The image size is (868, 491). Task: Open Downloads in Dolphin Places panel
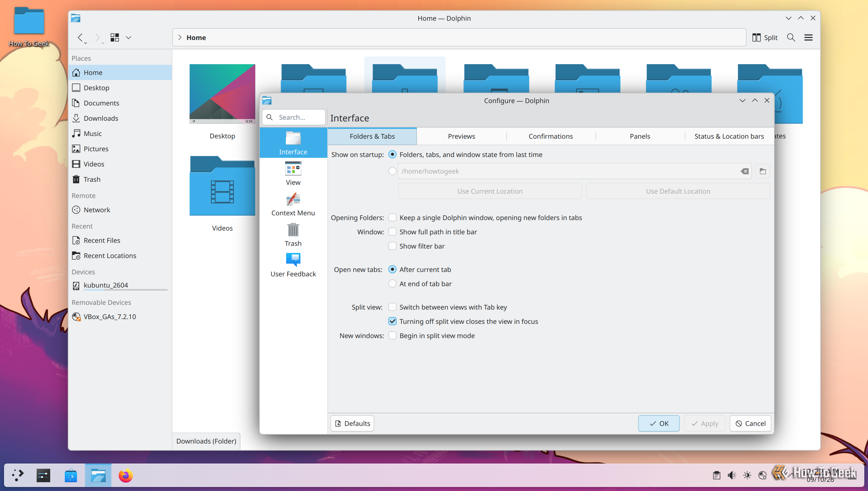click(x=120, y=118)
